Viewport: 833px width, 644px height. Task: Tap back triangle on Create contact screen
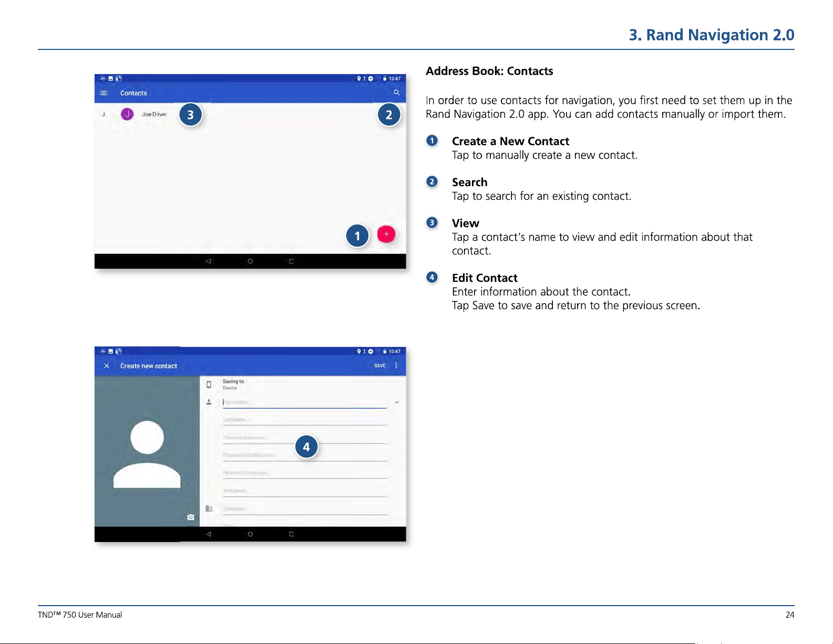tap(209, 534)
